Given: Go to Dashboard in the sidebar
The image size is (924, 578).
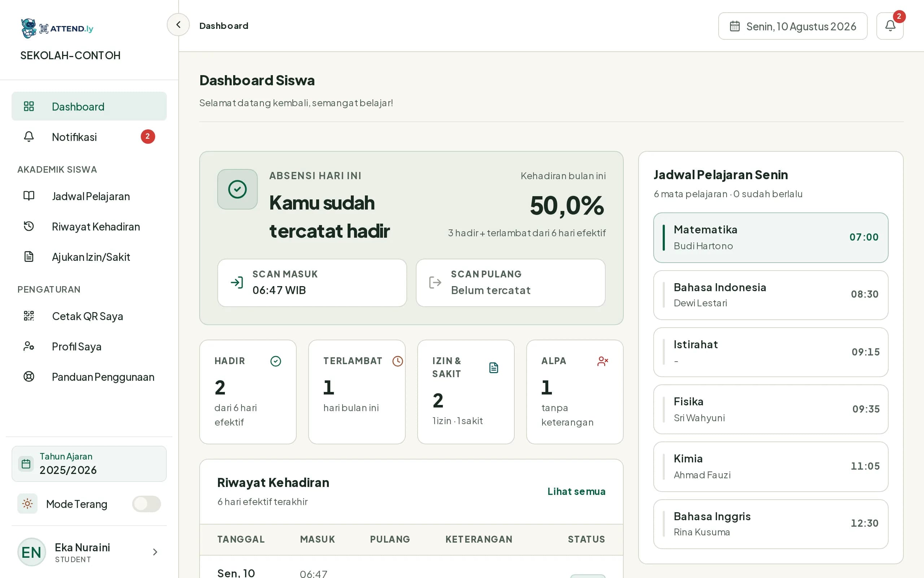Looking at the screenshot, I should [89, 106].
